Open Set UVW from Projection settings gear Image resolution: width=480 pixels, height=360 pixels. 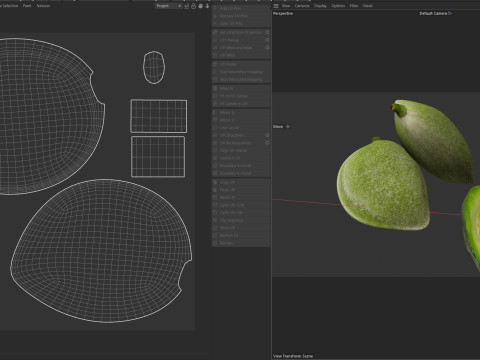(x=267, y=33)
